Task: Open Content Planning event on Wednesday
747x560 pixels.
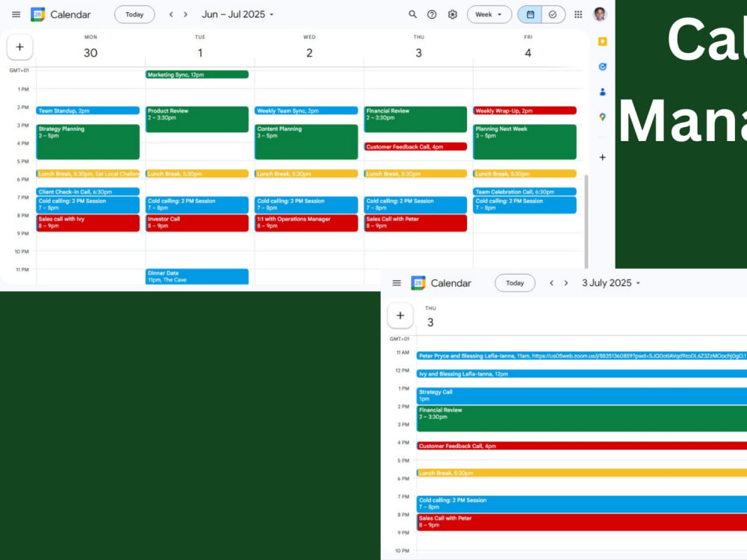Action: pos(306,142)
